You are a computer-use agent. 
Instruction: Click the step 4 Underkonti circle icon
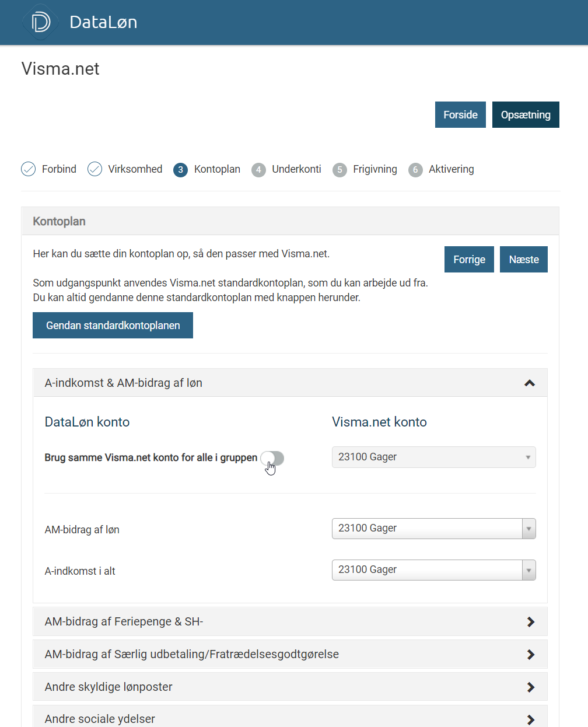258,170
